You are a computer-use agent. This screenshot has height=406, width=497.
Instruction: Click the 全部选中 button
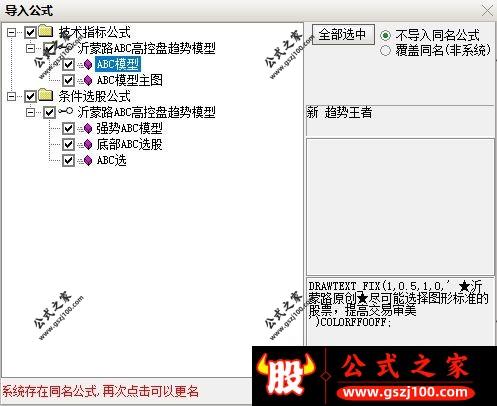tap(343, 34)
